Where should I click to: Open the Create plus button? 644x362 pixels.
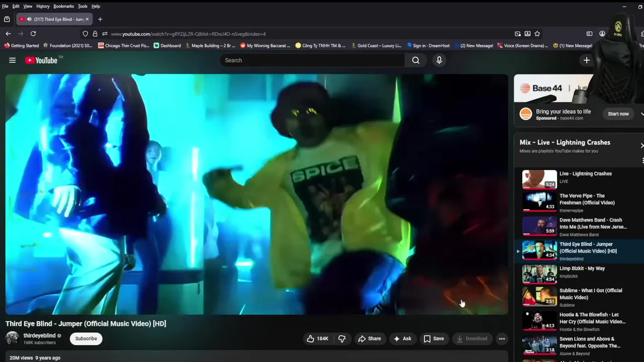pos(586,60)
